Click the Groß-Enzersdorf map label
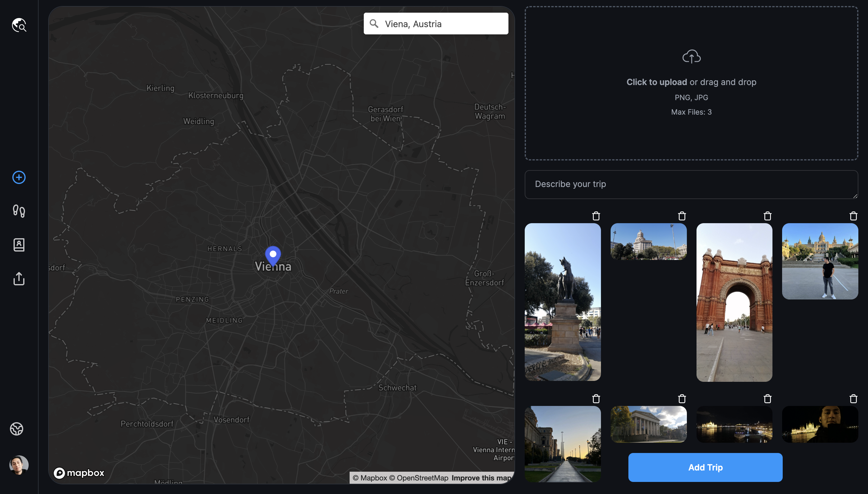The width and height of the screenshot is (868, 494). [x=484, y=278]
